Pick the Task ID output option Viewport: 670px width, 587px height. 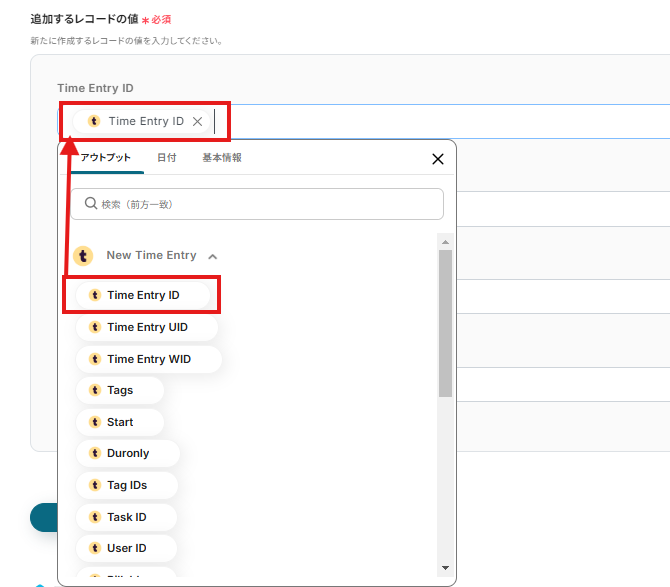pos(126,517)
